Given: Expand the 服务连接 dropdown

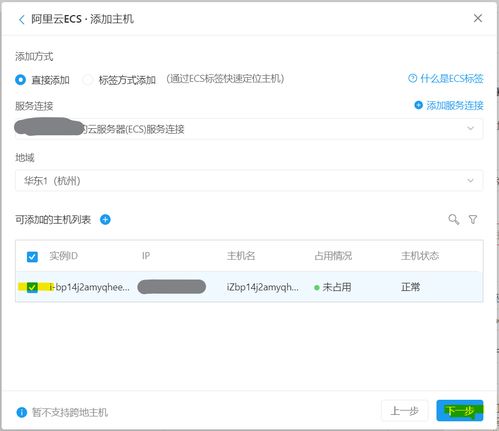Looking at the screenshot, I should tap(249, 129).
